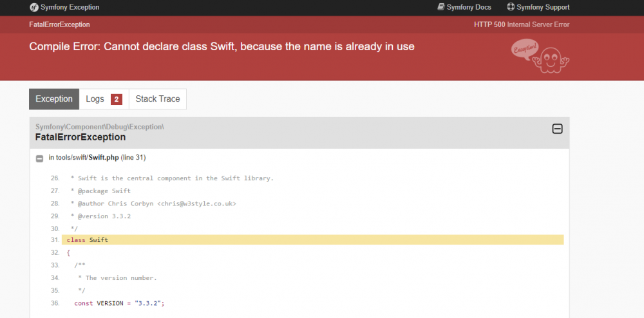Open the Symfony Support link

click(543, 7)
